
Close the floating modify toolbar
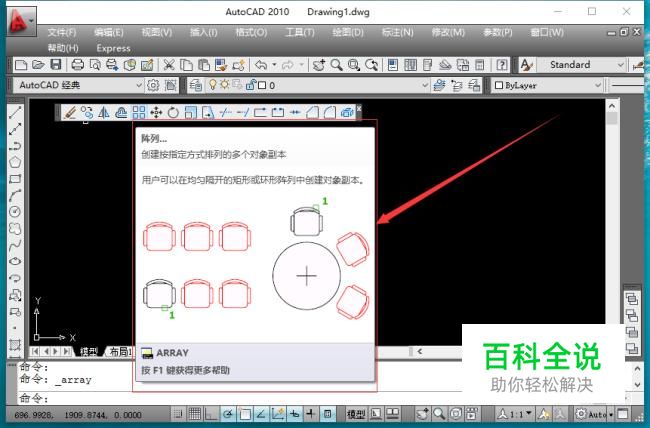(x=359, y=109)
